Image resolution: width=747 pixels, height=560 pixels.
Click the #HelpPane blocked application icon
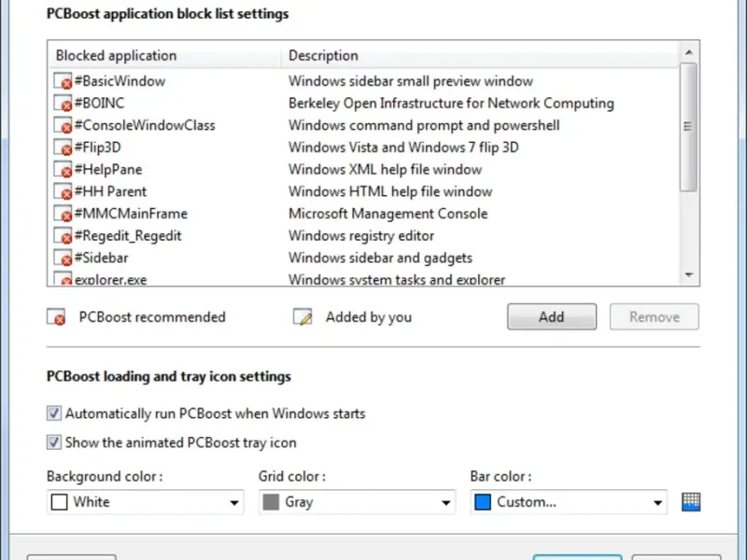pos(63,171)
